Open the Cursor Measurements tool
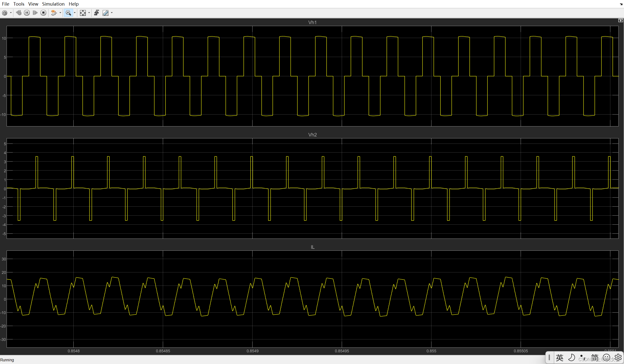The image size is (624, 364). (106, 13)
